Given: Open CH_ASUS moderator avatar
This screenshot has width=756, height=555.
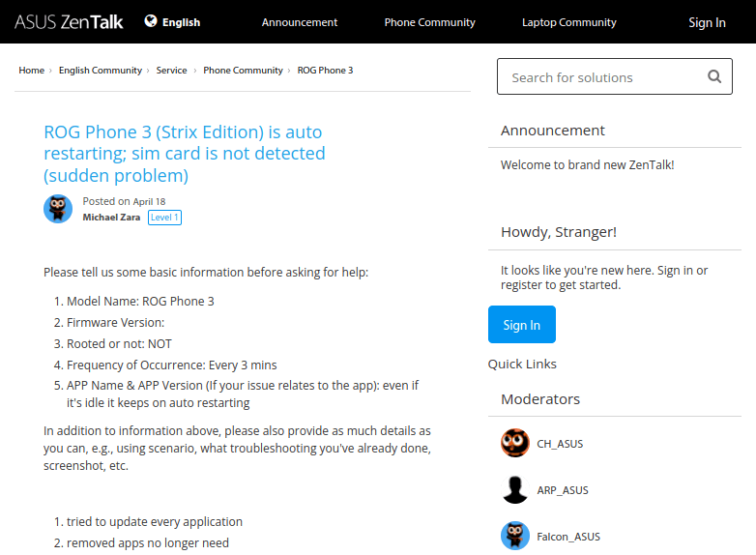Looking at the screenshot, I should pyautogui.click(x=515, y=443).
